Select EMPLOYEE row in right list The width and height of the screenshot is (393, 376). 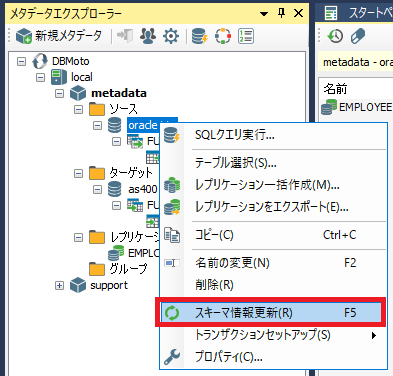[x=357, y=107]
